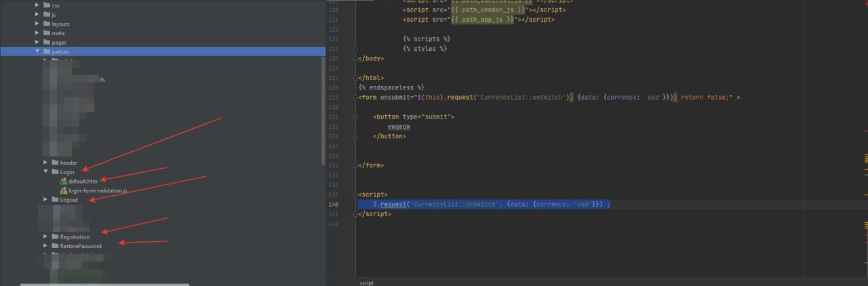Click the css folder icon

click(x=46, y=5)
